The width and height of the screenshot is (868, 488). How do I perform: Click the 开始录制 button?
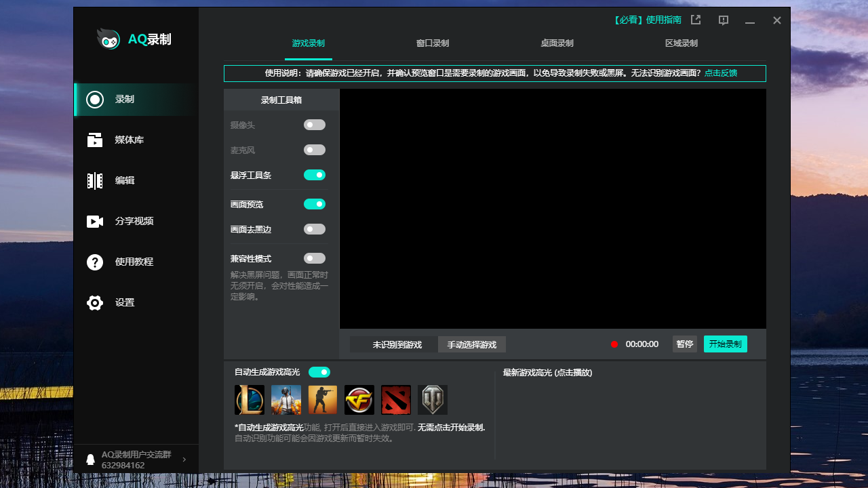725,344
